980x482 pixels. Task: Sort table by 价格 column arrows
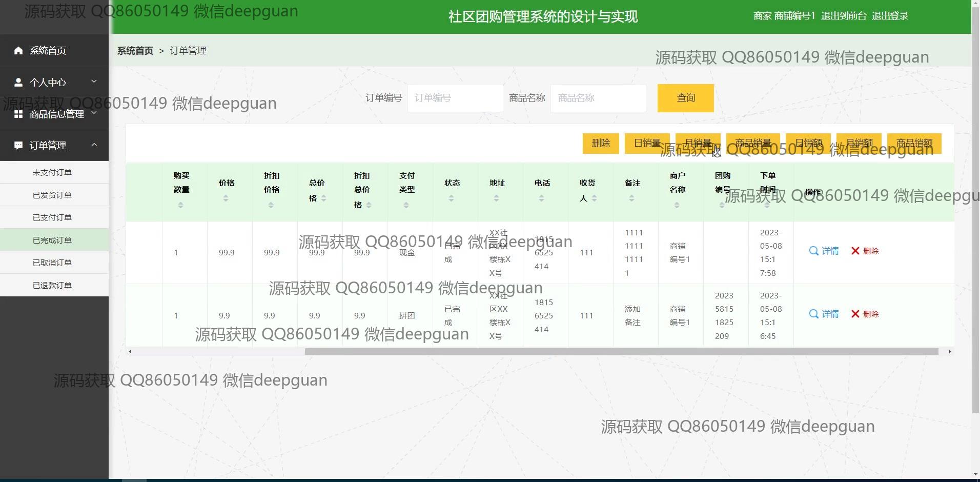point(226,198)
